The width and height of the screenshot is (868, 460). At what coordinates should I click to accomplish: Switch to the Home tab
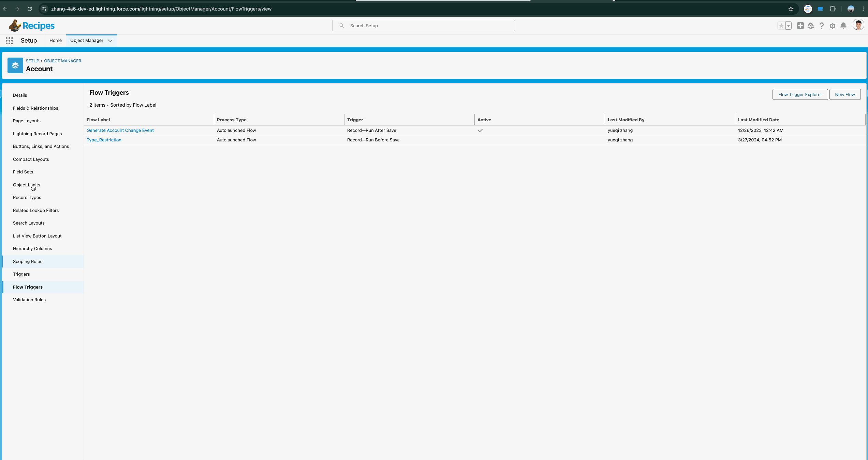point(55,40)
